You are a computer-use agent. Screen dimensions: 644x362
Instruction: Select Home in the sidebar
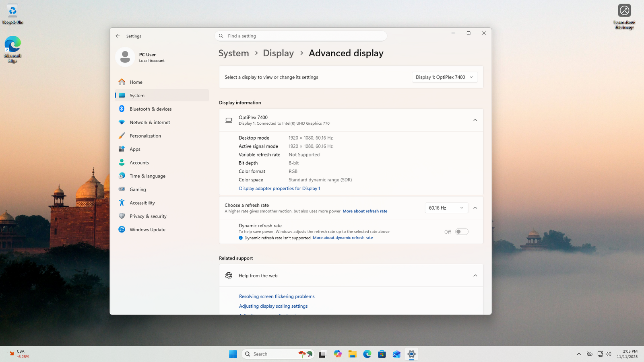136,82
